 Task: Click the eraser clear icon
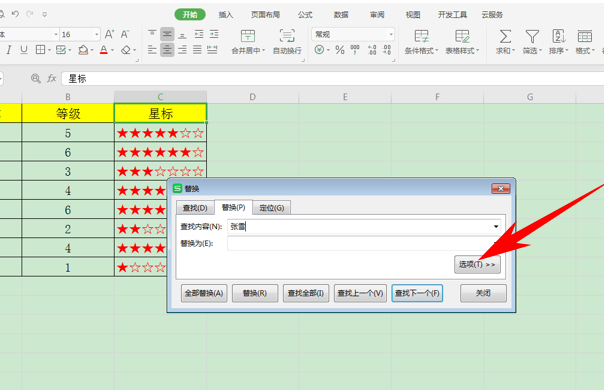(x=126, y=50)
